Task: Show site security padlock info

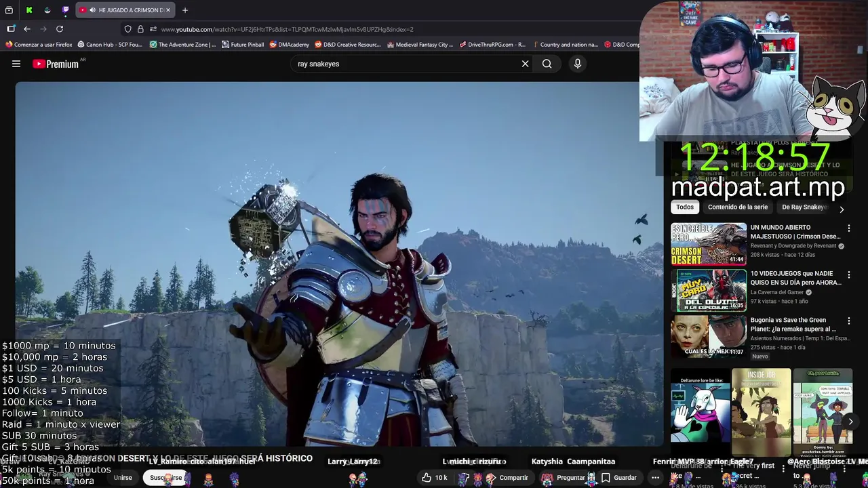Action: 140,29
